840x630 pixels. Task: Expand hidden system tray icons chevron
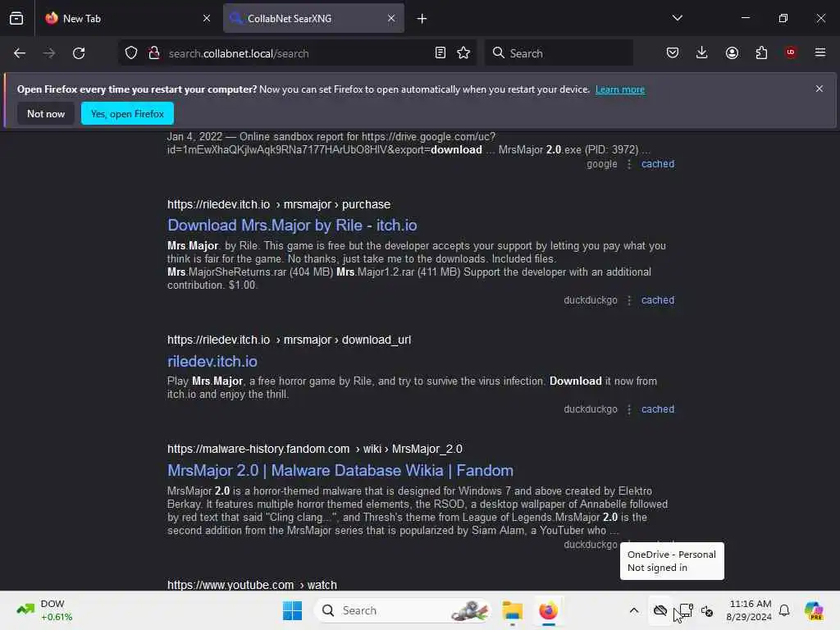(x=634, y=610)
